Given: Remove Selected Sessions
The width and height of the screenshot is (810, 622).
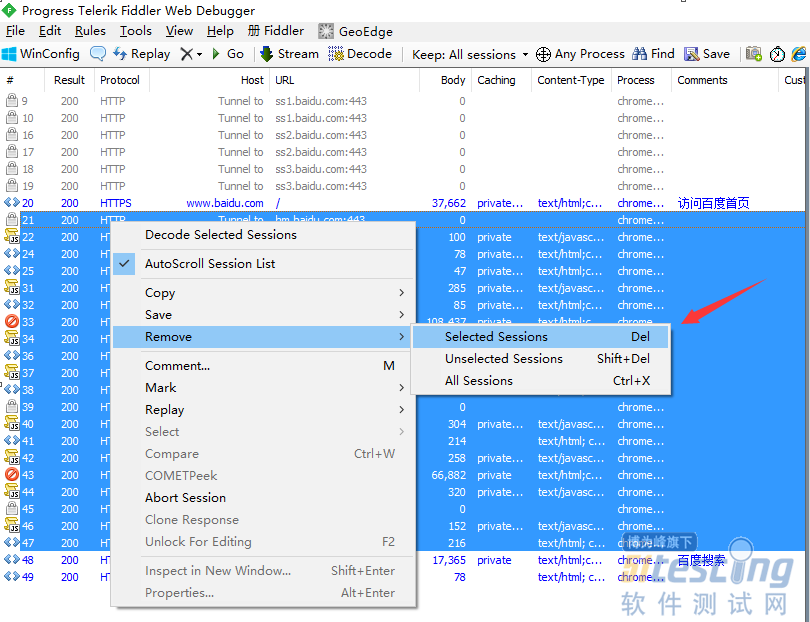Looking at the screenshot, I should click(x=541, y=337).
